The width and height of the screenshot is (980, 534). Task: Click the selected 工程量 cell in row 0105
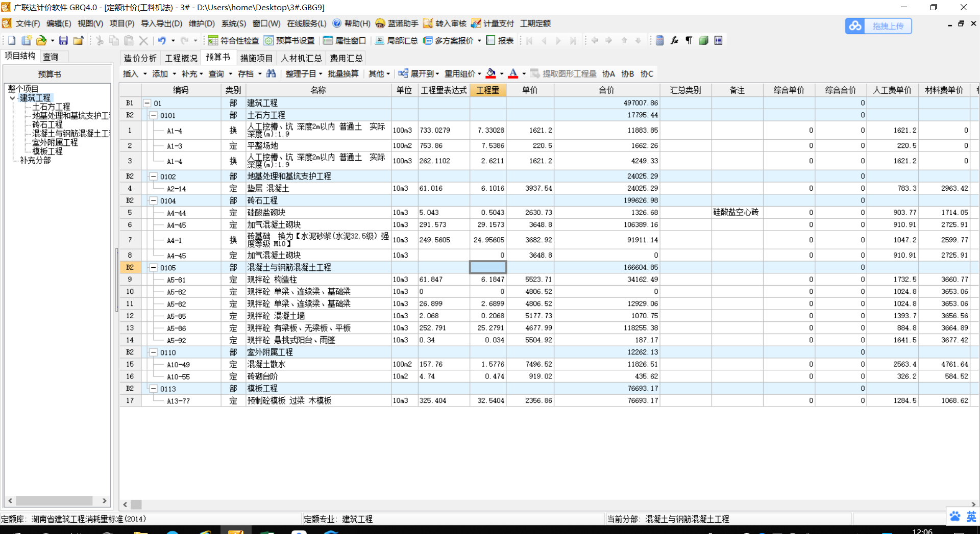[488, 267]
